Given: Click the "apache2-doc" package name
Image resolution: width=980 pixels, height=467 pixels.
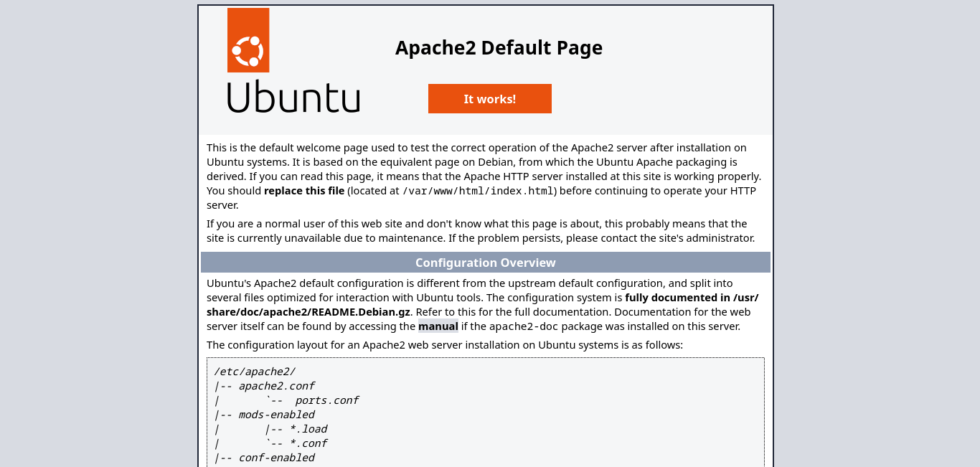Looking at the screenshot, I should click(524, 326).
